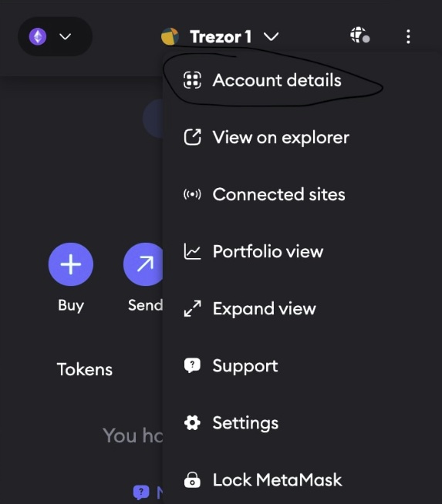Expand the chevron beside Trezor 1

272,37
